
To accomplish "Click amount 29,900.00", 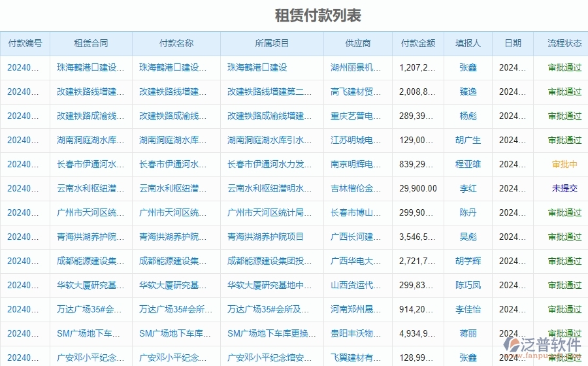I will (x=417, y=189).
